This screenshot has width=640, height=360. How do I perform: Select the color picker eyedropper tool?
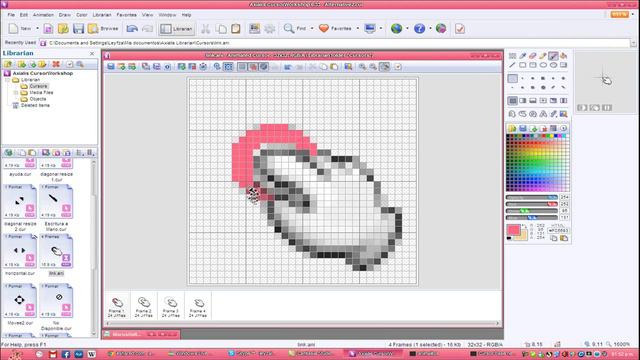click(x=522, y=56)
